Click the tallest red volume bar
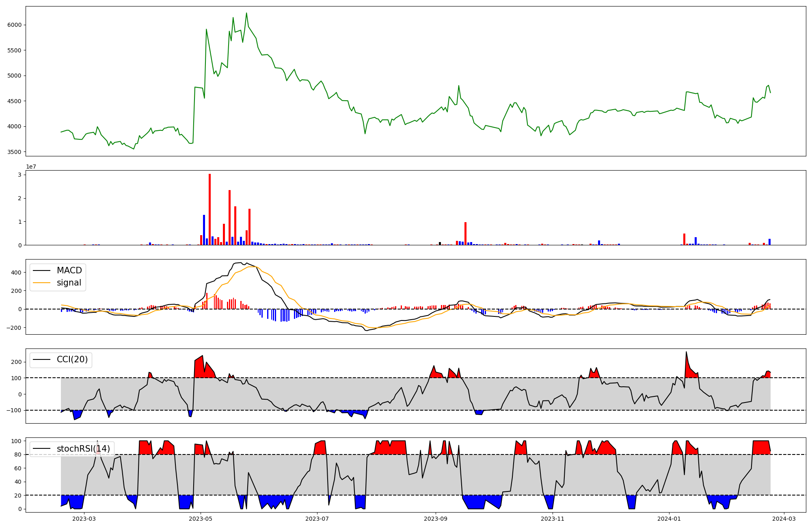The image size is (812, 528). click(209, 209)
